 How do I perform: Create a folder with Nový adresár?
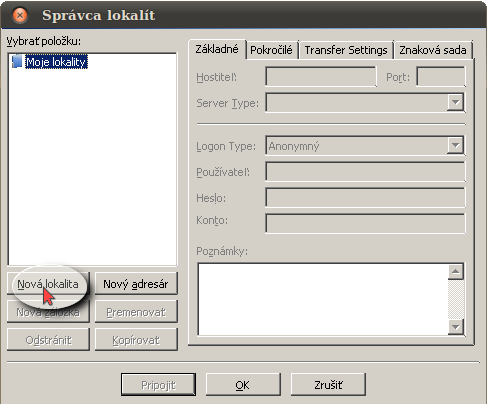136,284
